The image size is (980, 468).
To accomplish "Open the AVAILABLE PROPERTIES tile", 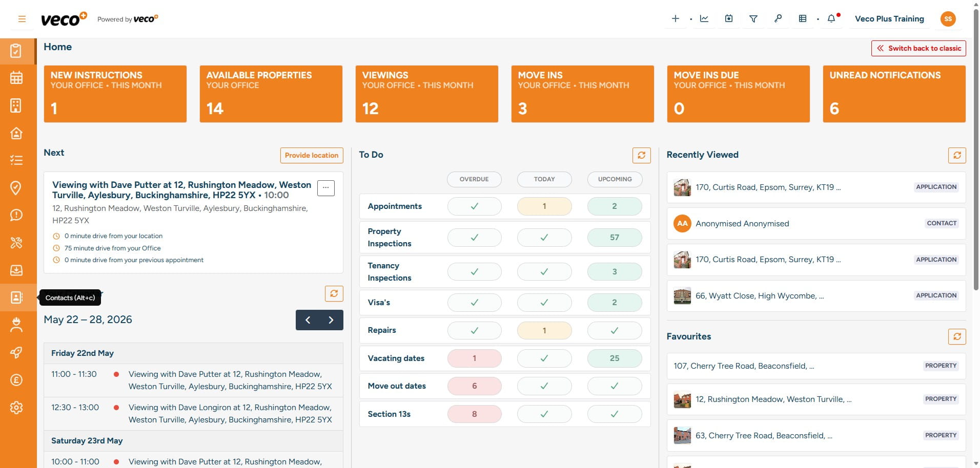I will click(271, 94).
